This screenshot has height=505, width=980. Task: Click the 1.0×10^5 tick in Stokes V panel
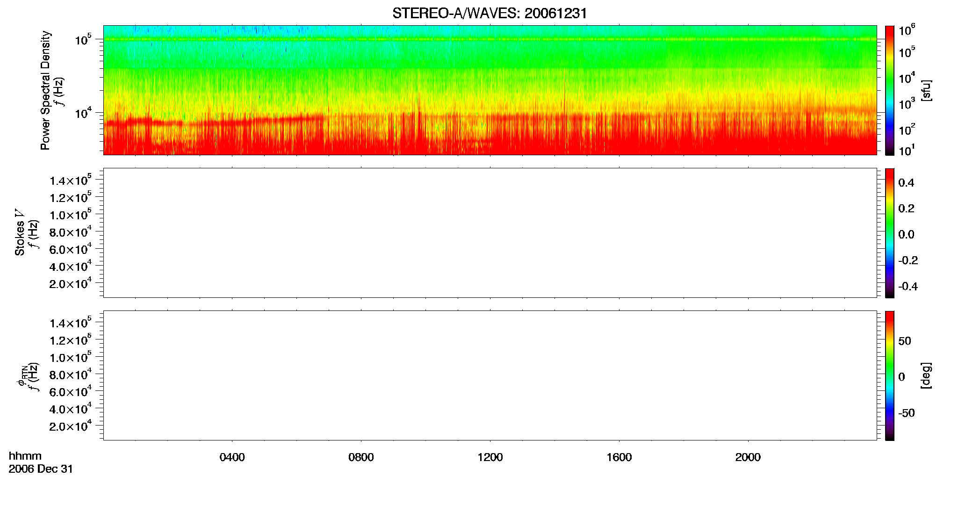pos(71,214)
